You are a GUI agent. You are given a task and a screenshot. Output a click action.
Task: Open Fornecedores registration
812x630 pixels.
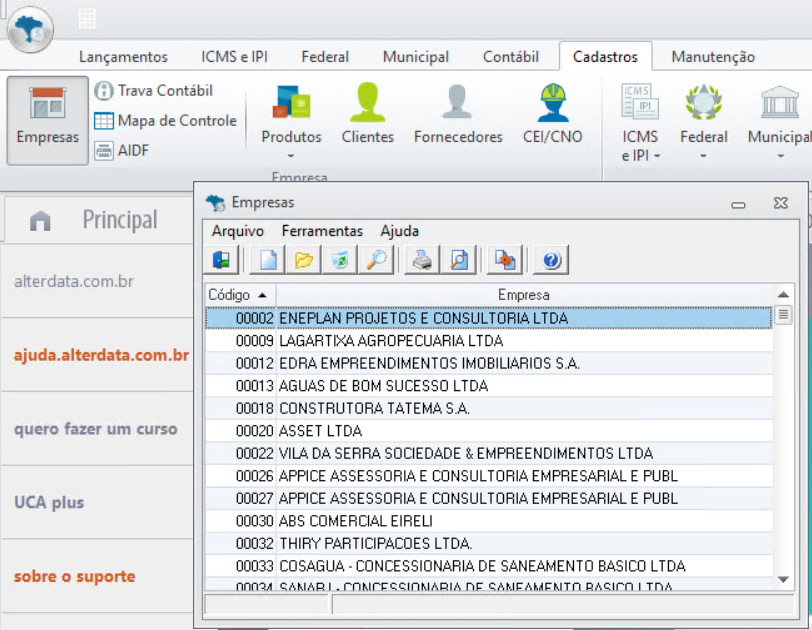458,114
